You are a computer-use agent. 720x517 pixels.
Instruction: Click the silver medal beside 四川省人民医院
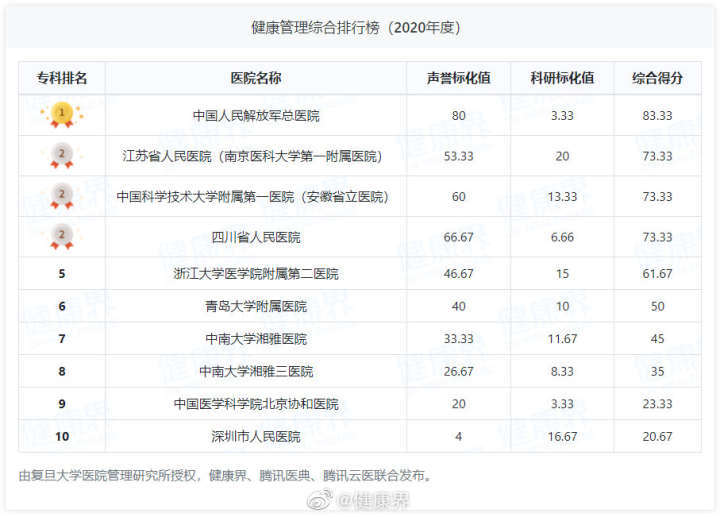pos(62,237)
